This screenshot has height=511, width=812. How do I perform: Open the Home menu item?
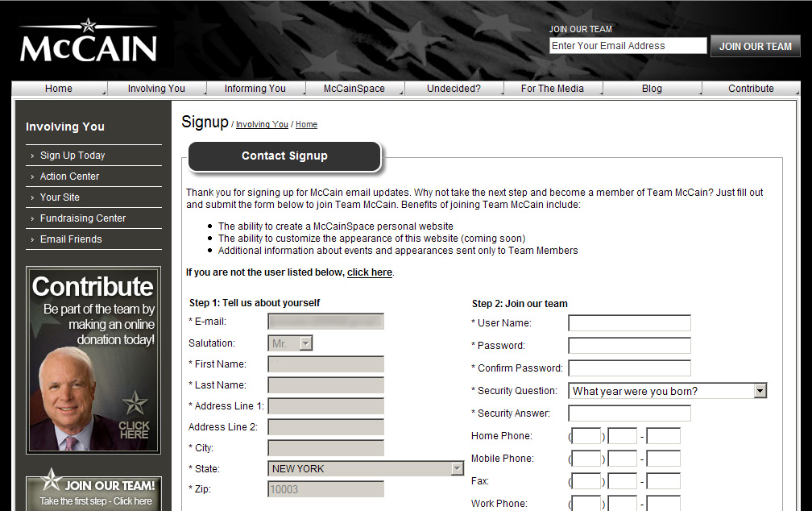[x=59, y=89]
